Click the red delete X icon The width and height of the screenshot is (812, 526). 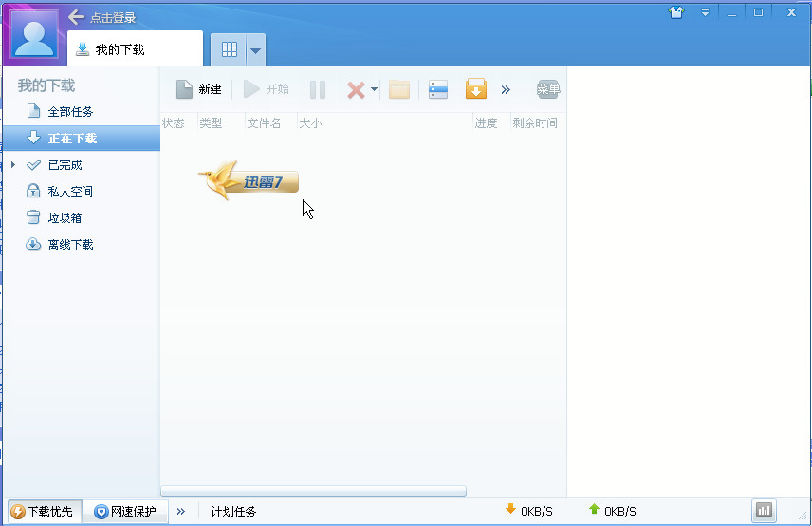[356, 89]
